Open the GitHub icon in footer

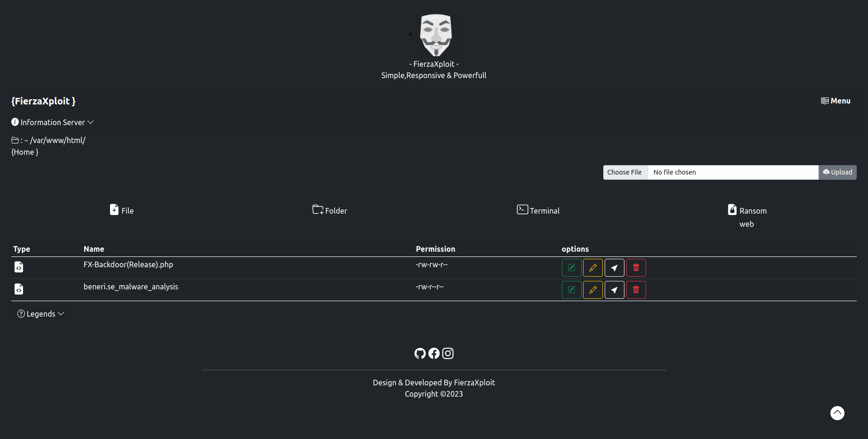pos(420,353)
